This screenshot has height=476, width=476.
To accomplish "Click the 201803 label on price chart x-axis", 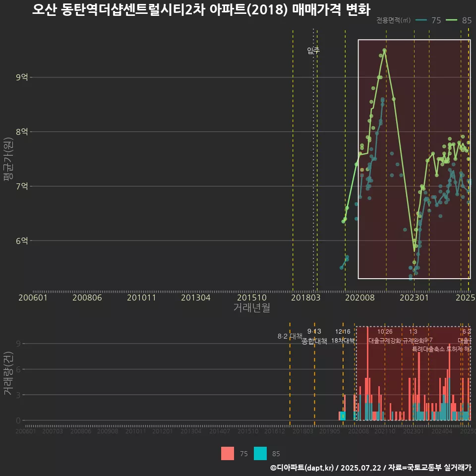I will (306, 297).
